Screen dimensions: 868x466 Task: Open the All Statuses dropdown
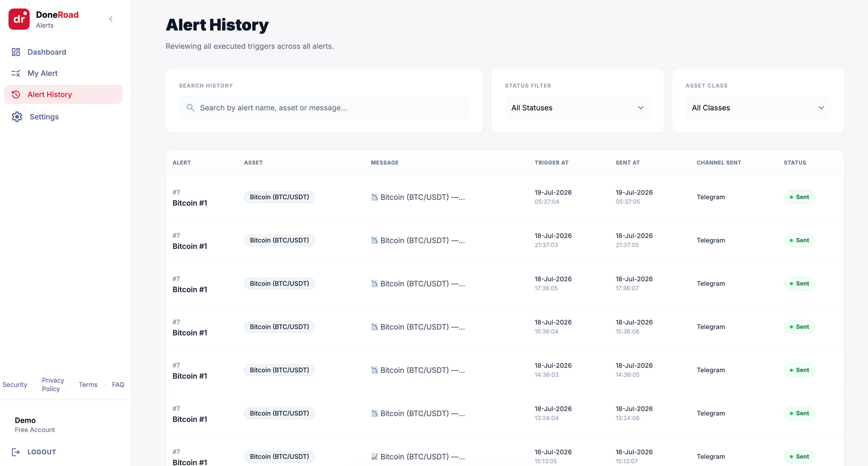(x=577, y=107)
